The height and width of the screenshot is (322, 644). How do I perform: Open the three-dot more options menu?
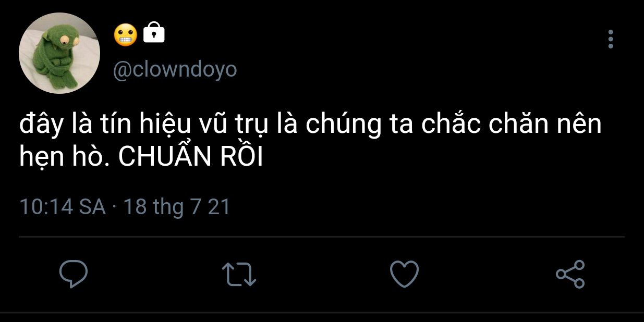(610, 39)
